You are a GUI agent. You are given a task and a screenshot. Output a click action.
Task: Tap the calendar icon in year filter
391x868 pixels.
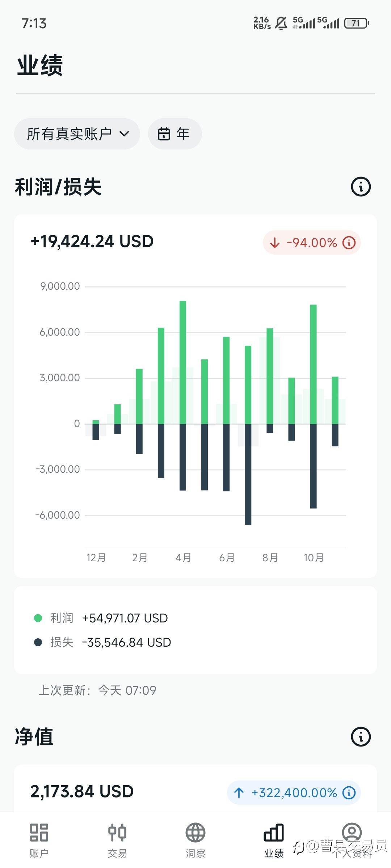164,134
